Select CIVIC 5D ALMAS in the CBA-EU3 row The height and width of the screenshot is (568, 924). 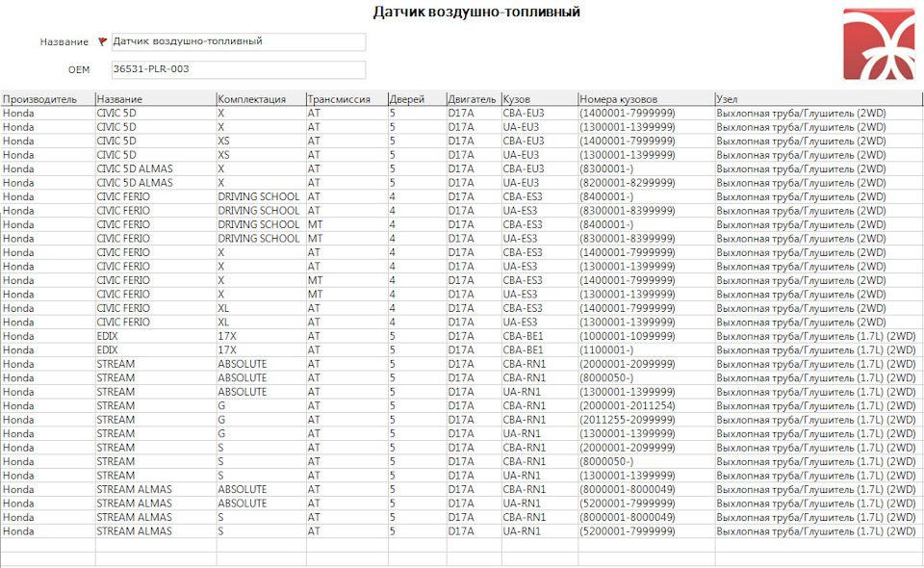(135, 169)
